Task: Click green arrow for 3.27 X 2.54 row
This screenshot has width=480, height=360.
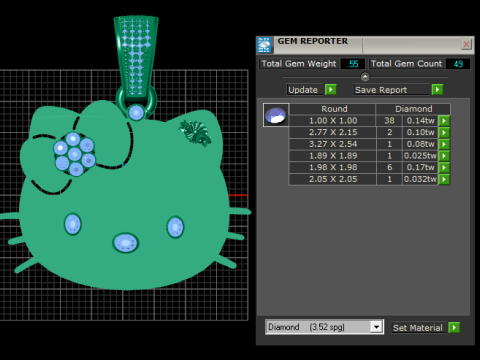Action: [x=444, y=144]
